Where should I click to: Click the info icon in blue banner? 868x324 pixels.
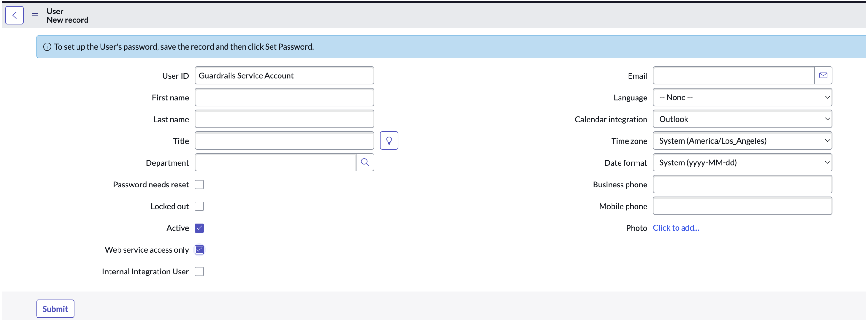[47, 47]
